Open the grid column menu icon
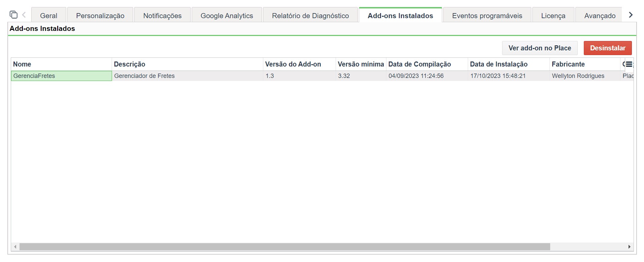The width and height of the screenshot is (644, 262). (x=629, y=64)
